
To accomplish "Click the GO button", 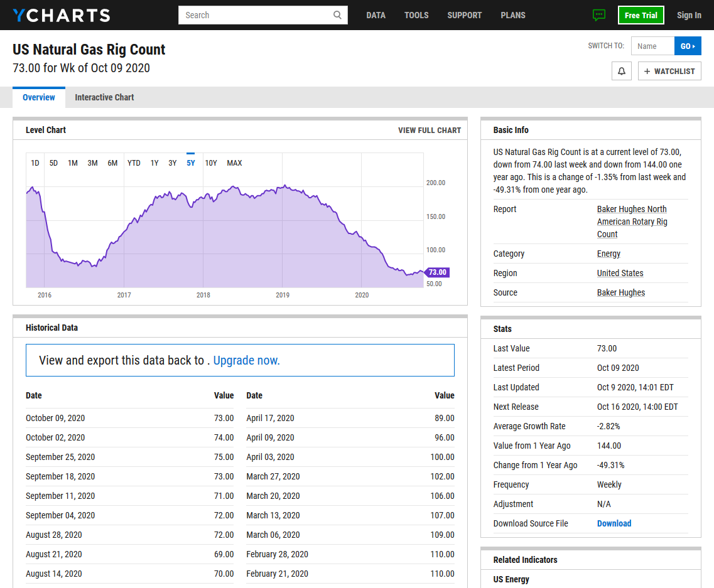I will 688,46.
